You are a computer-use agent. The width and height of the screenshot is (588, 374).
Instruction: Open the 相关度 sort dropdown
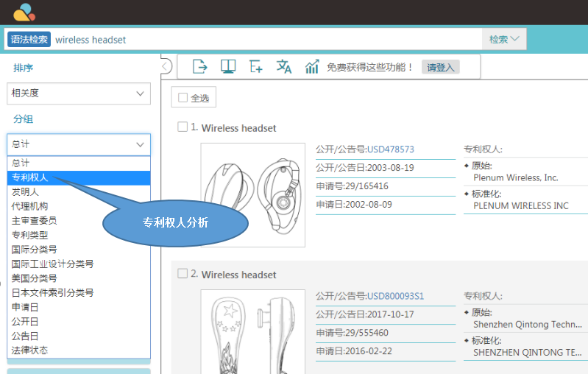(x=78, y=93)
